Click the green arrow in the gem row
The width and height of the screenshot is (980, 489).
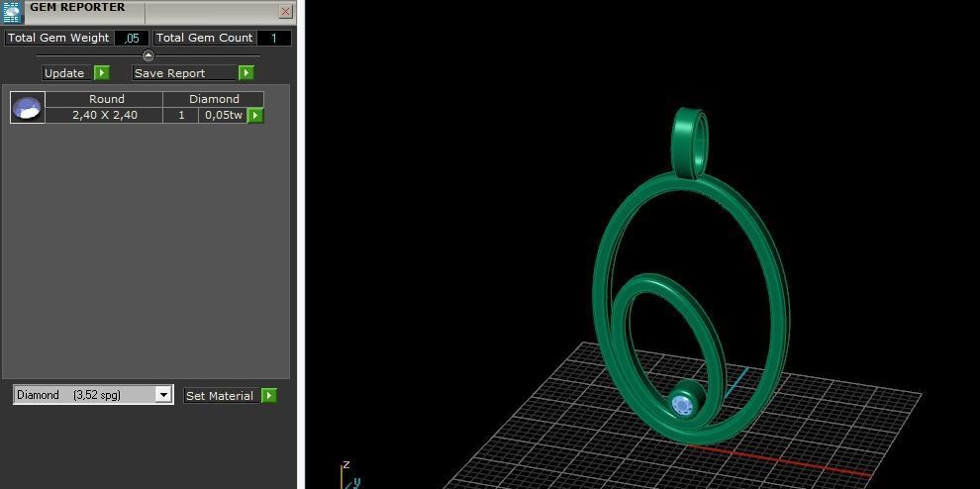255,115
